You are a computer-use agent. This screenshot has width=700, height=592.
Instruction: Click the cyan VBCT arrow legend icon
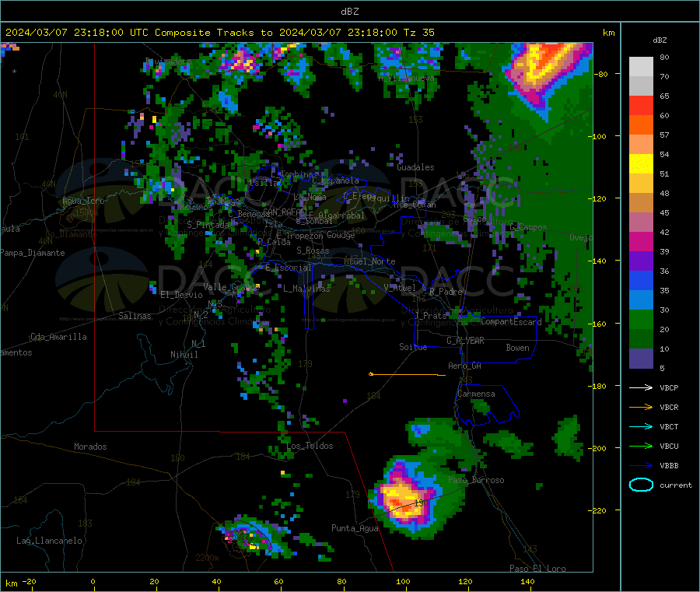coord(641,426)
